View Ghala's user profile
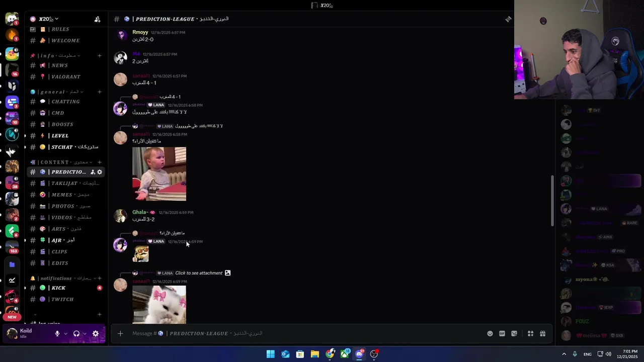644x362 pixels. (140, 212)
